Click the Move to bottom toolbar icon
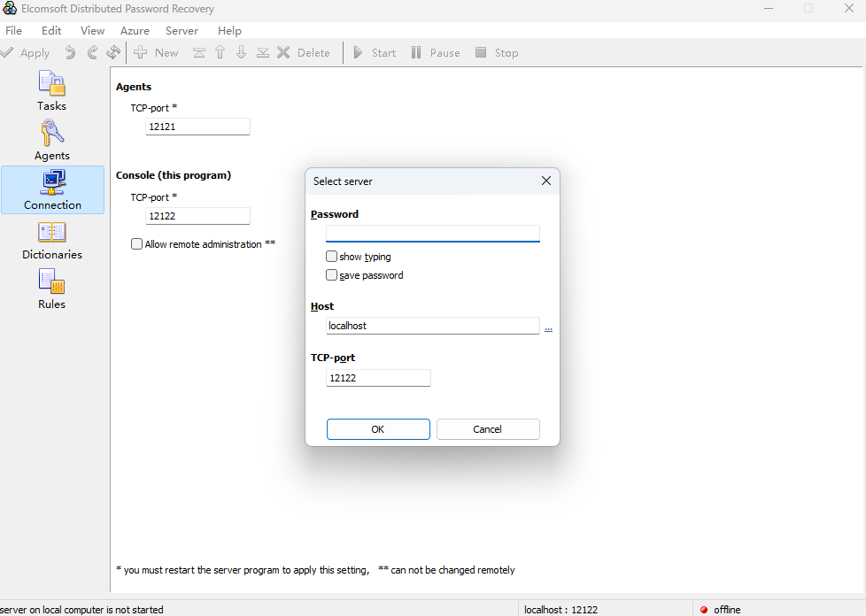Image resolution: width=866 pixels, height=616 pixels. [262, 52]
